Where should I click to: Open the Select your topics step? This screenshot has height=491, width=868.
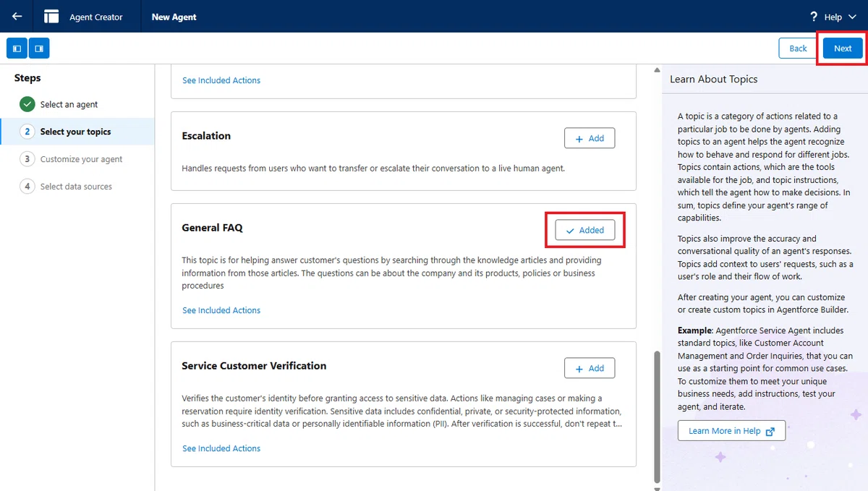(x=77, y=132)
